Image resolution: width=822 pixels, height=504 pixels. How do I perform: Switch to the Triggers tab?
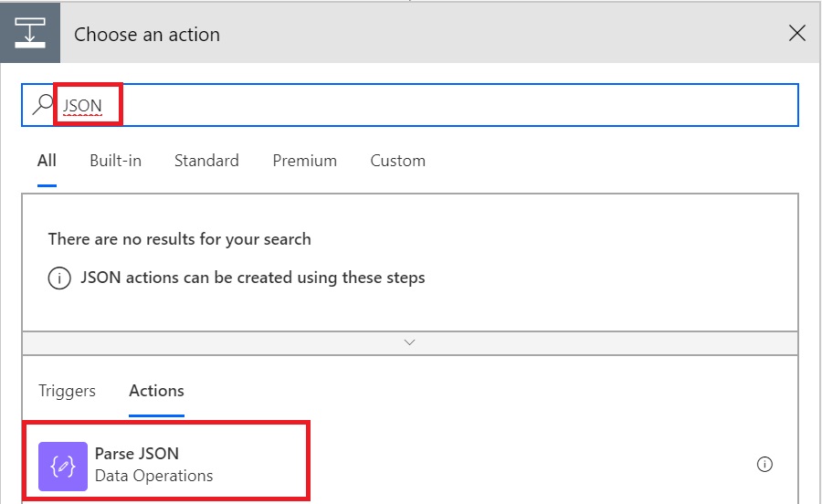click(x=67, y=391)
